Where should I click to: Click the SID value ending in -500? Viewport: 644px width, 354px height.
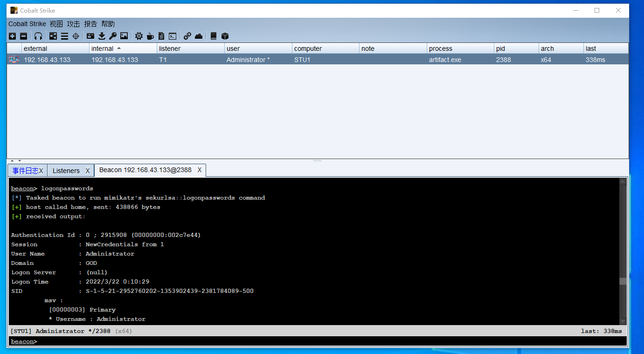click(170, 291)
